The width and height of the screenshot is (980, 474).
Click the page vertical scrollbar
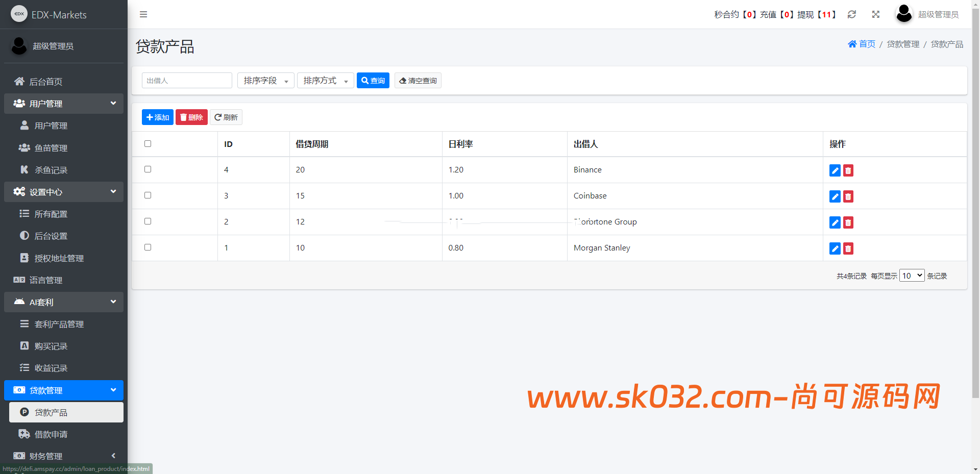coord(975,204)
